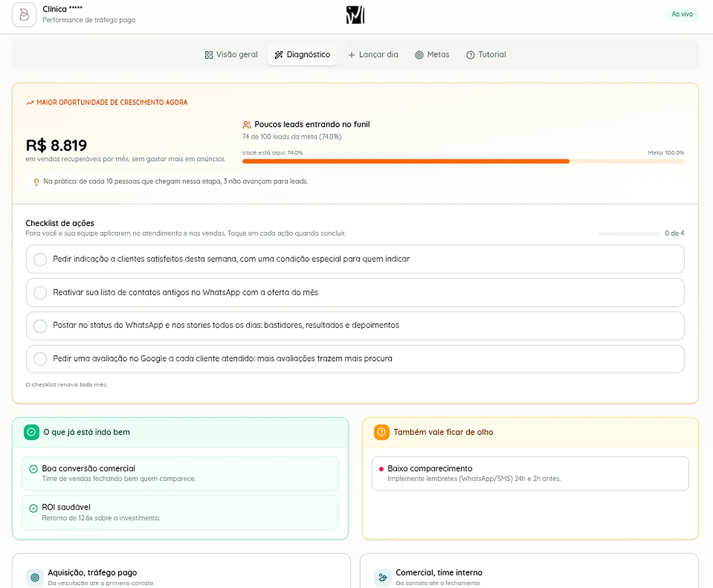Click the Clínica name in header
The height and width of the screenshot is (588, 713).
tap(62, 9)
